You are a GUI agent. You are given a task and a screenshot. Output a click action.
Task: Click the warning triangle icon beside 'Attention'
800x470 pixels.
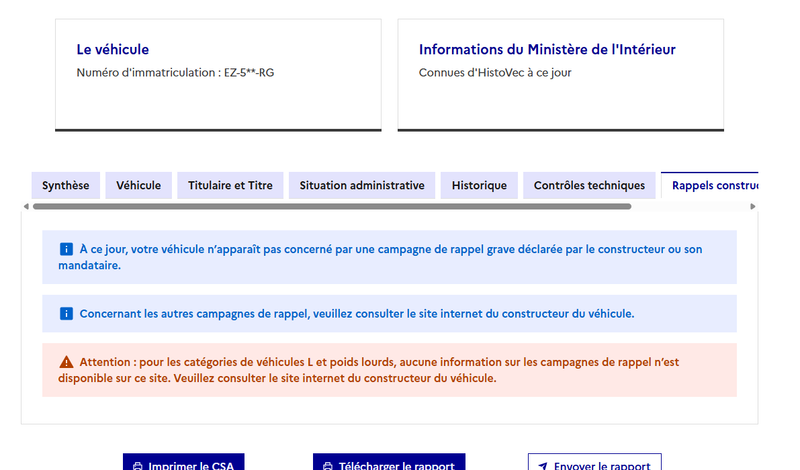(66, 362)
